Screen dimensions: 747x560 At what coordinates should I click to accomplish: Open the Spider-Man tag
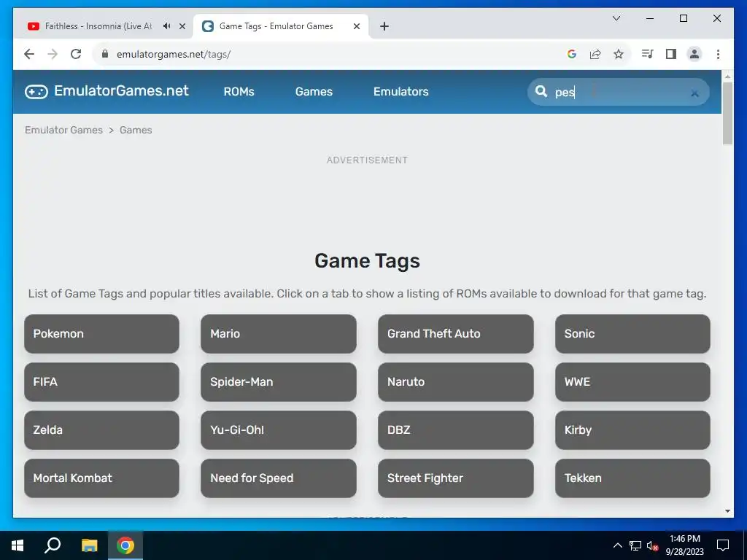279,382
